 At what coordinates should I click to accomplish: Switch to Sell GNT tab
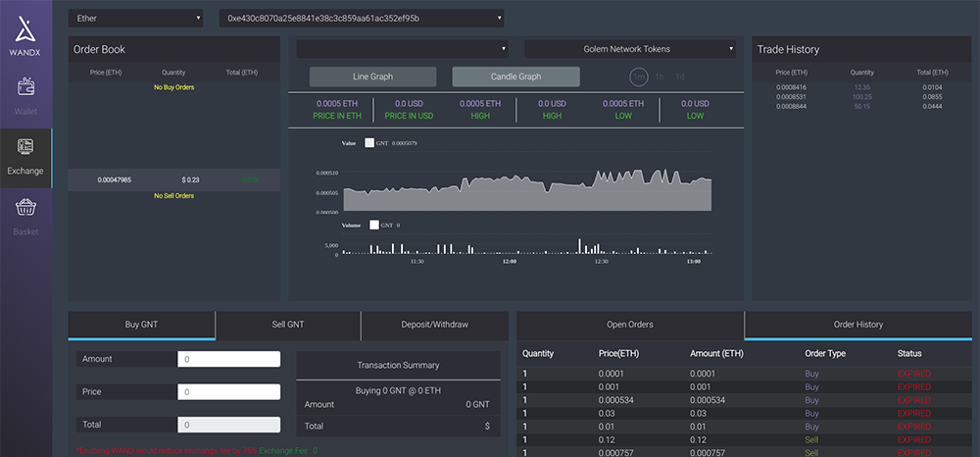pyautogui.click(x=288, y=325)
